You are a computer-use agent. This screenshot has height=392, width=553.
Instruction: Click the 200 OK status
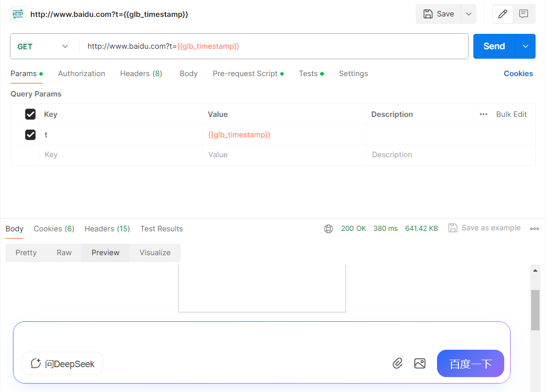tap(353, 228)
